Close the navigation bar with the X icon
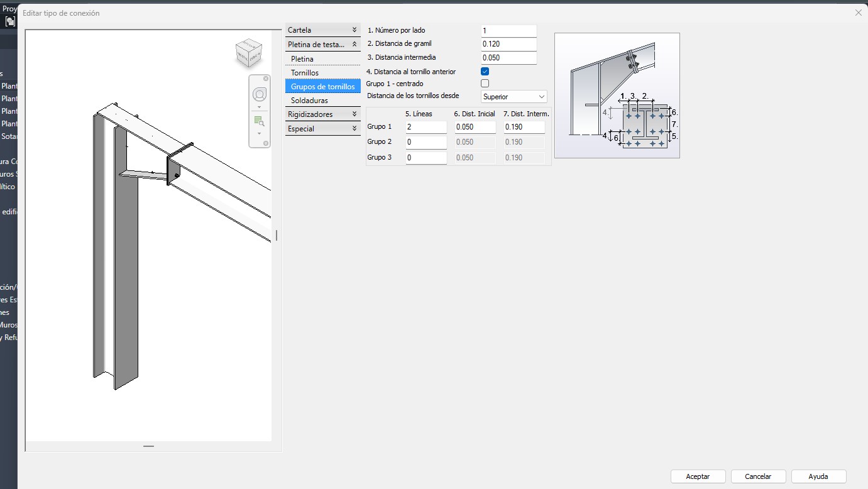868x489 pixels. pos(266,79)
